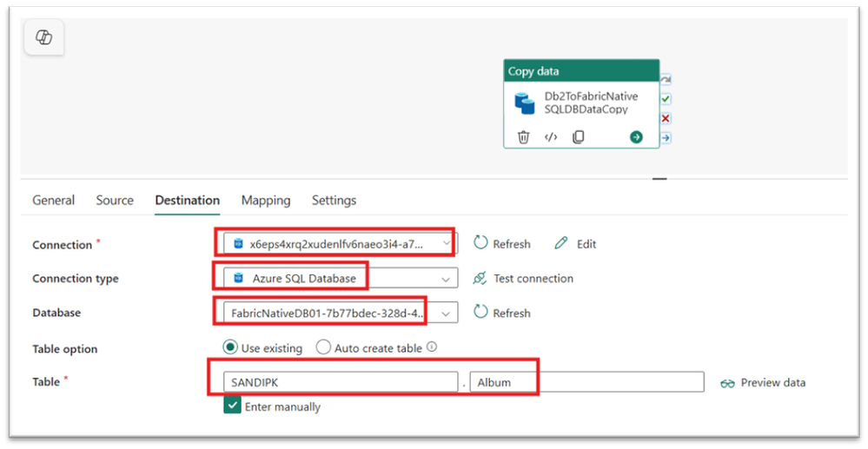The image size is (868, 449).
Task: Refresh the Connection list
Action: 502,244
